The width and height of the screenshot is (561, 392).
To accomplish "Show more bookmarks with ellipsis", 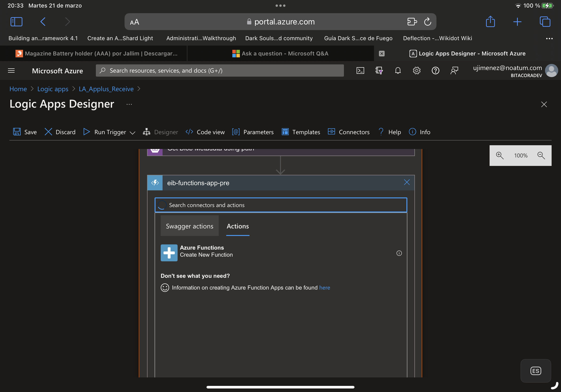I will [549, 38].
